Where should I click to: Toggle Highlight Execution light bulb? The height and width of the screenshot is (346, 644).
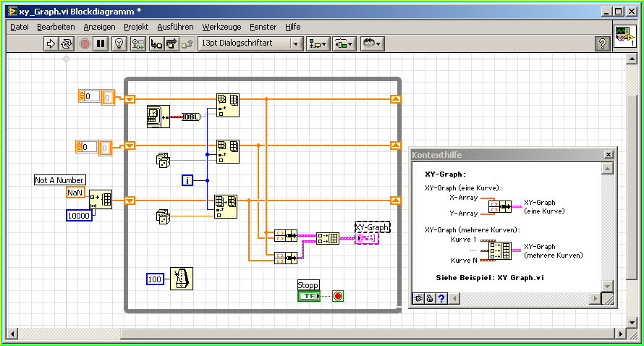click(x=119, y=43)
